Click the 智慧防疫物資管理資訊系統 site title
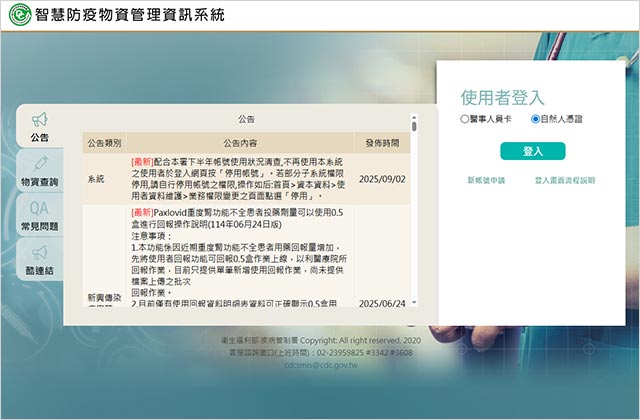 click(x=130, y=15)
